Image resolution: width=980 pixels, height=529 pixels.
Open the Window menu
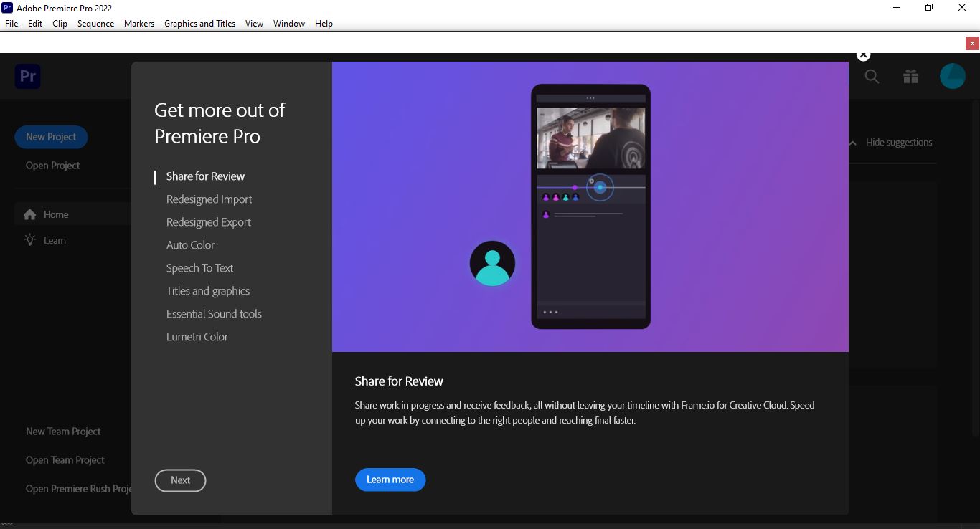pyautogui.click(x=289, y=24)
